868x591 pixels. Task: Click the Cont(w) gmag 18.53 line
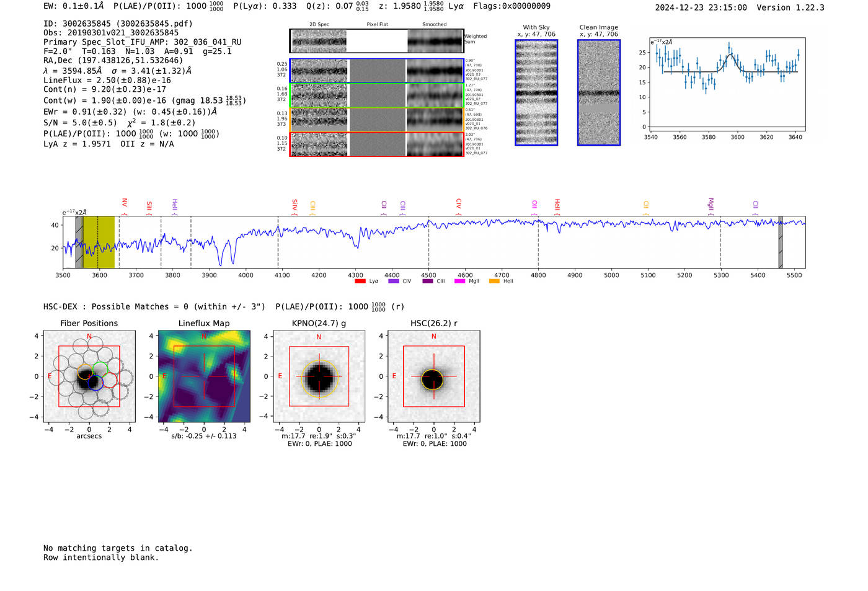point(144,100)
